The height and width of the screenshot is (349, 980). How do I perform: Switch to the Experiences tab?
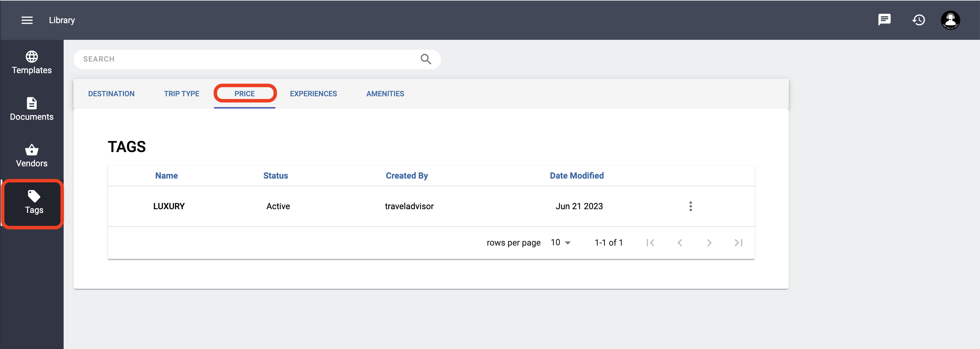(313, 94)
